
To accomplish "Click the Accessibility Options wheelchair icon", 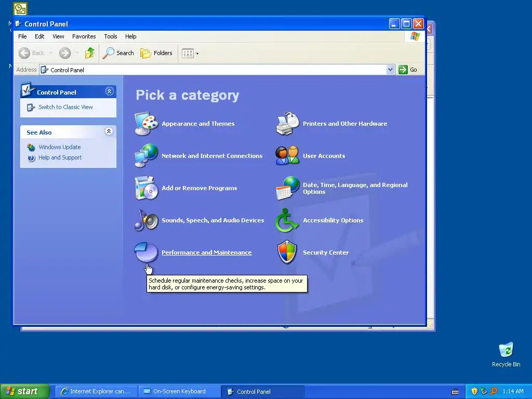I will pyautogui.click(x=287, y=220).
